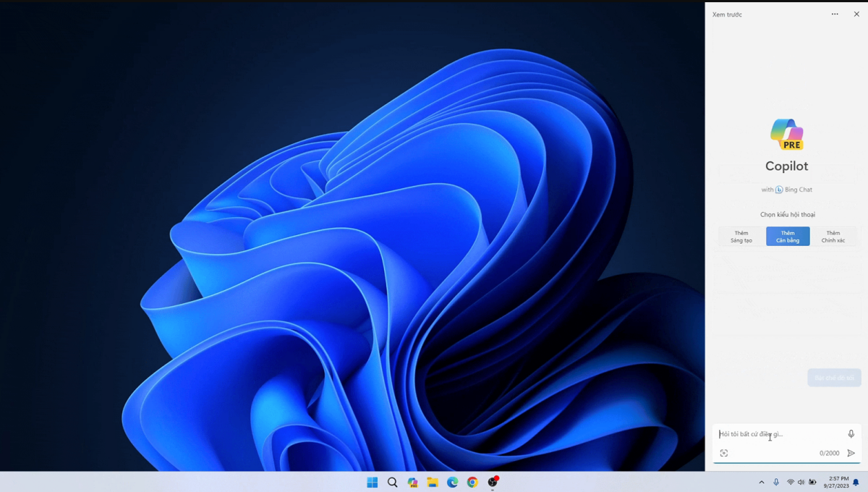Click the send arrow in Copilot chat

point(851,453)
